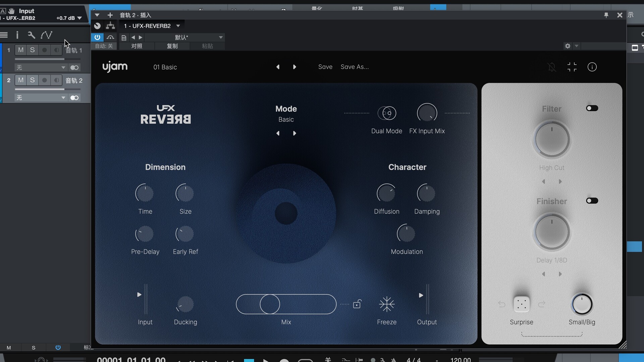The width and height of the screenshot is (644, 362).
Task: Click the FX Input Mix knob
Action: tap(427, 113)
